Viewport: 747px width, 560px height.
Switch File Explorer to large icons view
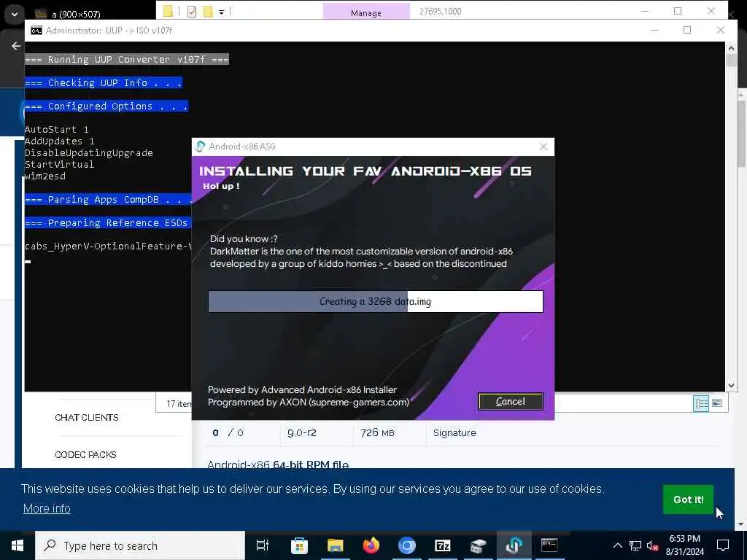click(716, 403)
